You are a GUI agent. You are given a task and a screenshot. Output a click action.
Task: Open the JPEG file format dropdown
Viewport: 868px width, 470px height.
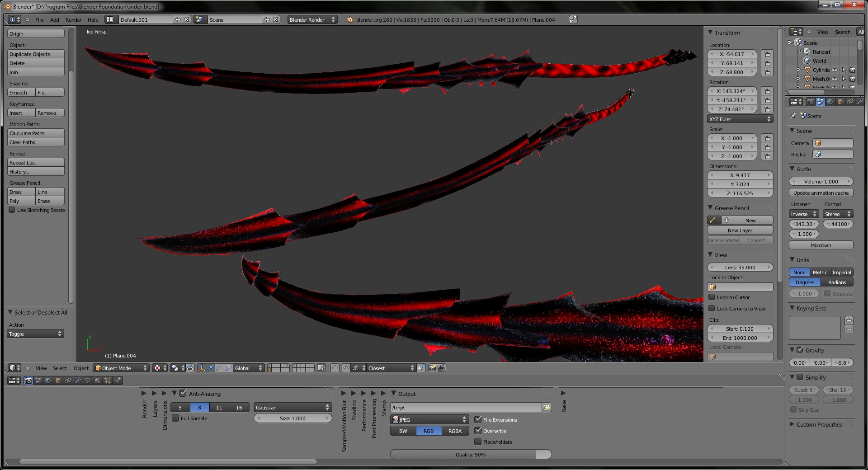tap(429, 419)
